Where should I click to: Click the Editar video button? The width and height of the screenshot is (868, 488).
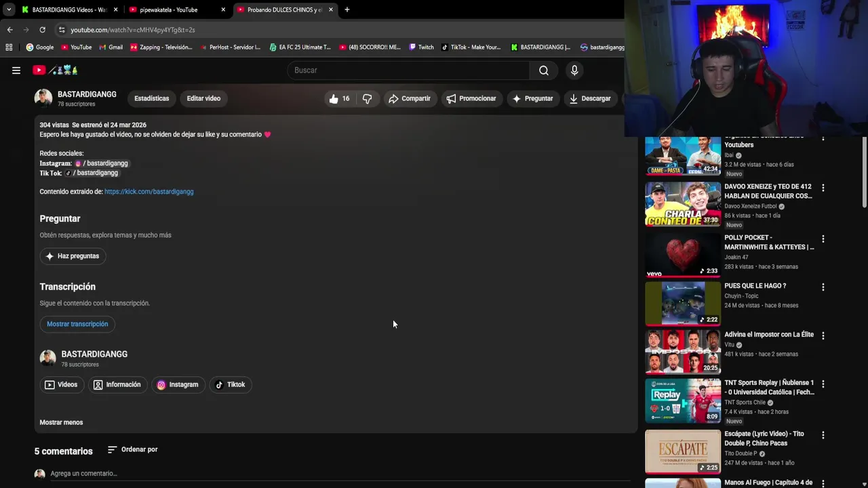pyautogui.click(x=203, y=98)
